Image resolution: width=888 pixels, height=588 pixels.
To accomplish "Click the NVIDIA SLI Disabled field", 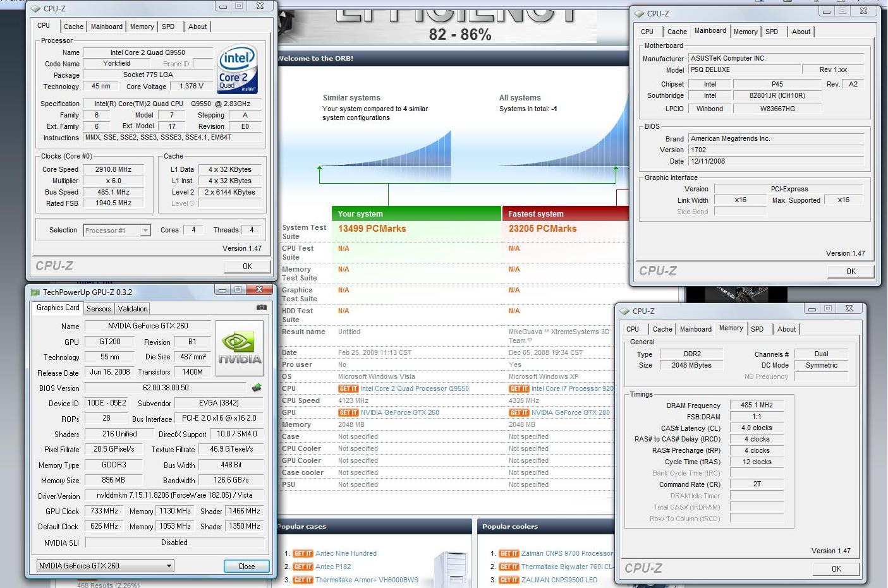I will pyautogui.click(x=174, y=543).
